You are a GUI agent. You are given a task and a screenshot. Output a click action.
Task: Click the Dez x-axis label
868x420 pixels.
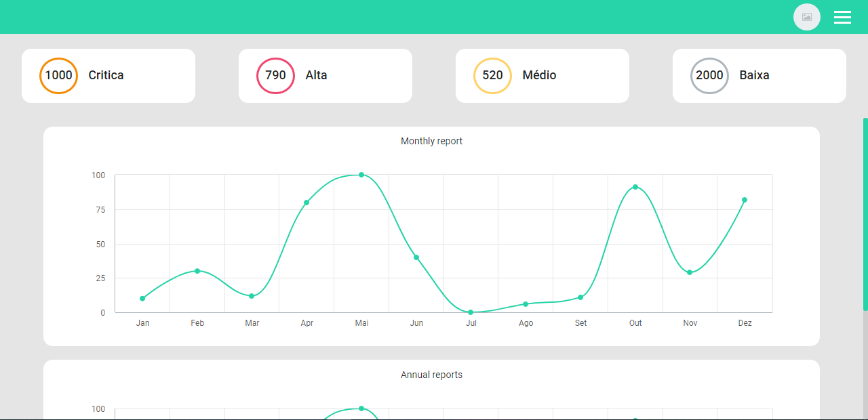(x=745, y=323)
